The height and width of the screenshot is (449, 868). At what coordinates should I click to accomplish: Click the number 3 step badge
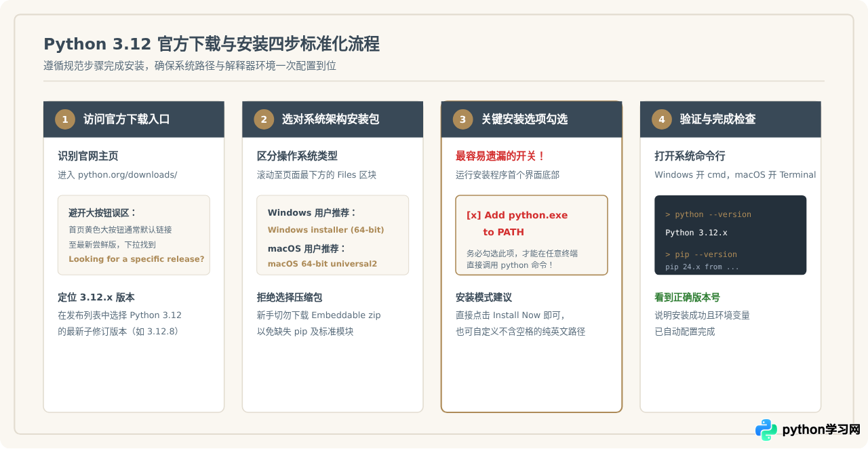click(x=462, y=119)
